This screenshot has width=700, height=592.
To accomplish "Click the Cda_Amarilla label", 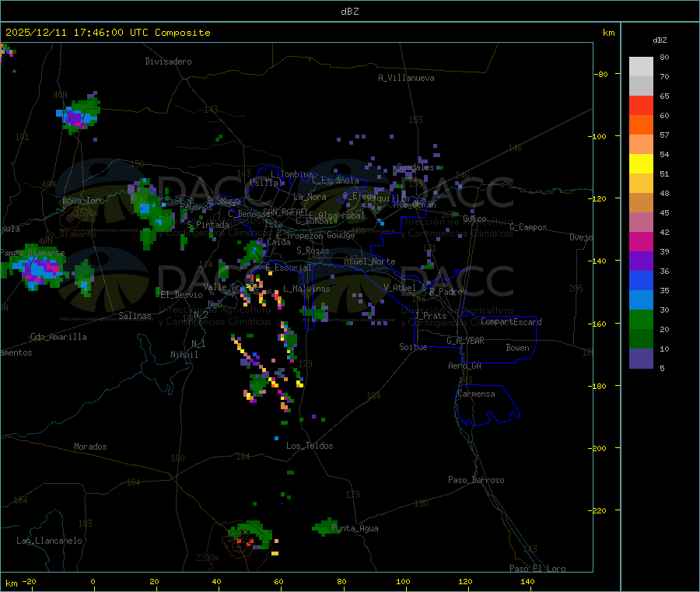I will click(58, 337).
